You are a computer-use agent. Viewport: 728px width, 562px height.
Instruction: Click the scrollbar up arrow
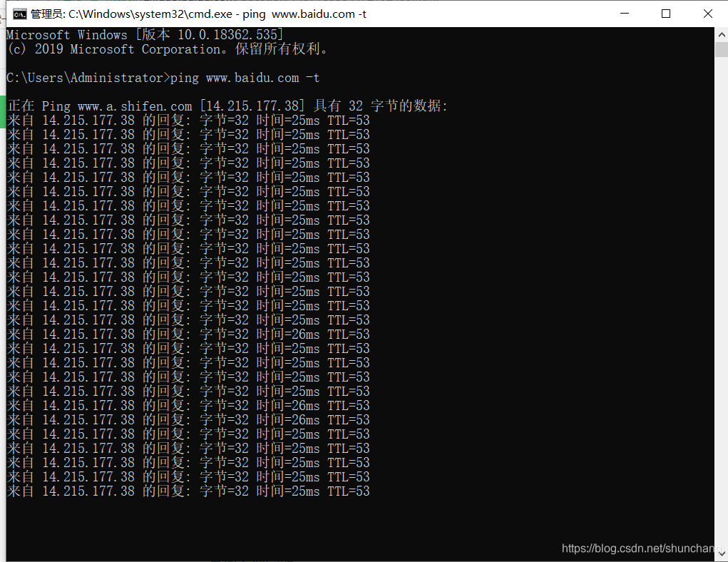(x=722, y=35)
